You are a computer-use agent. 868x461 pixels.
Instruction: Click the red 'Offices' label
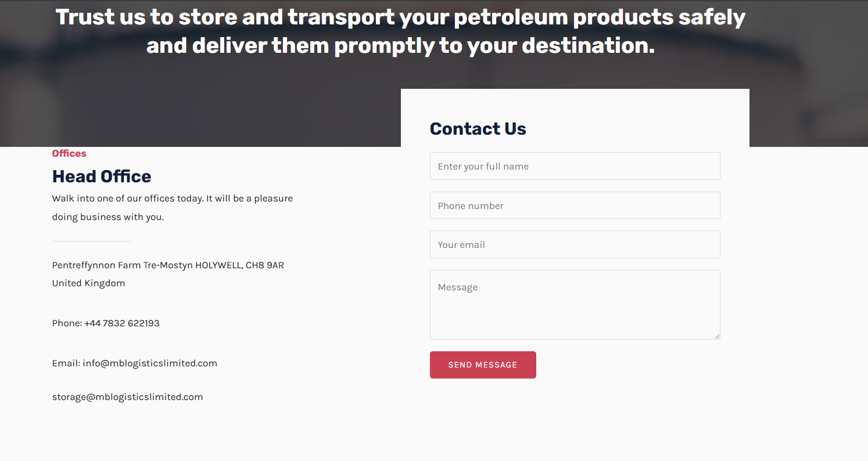[69, 154]
